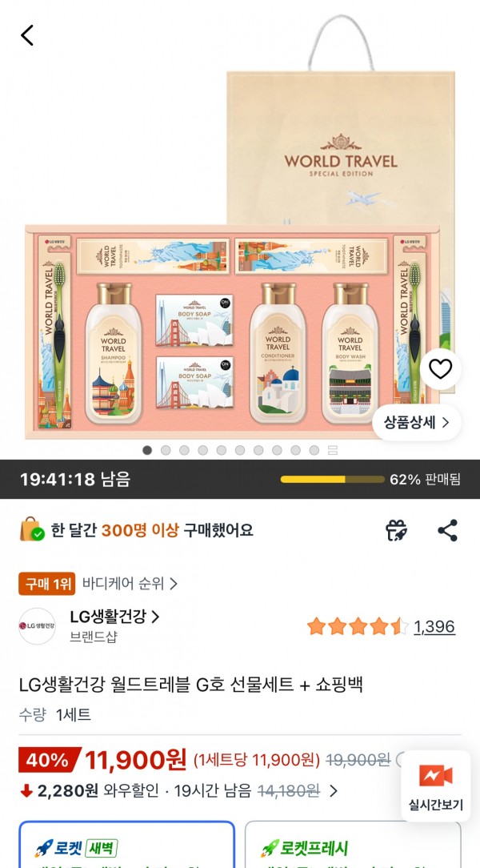Expand 바디케어 순위 ranking chevron
This screenshot has height=868, width=480.
(x=174, y=584)
